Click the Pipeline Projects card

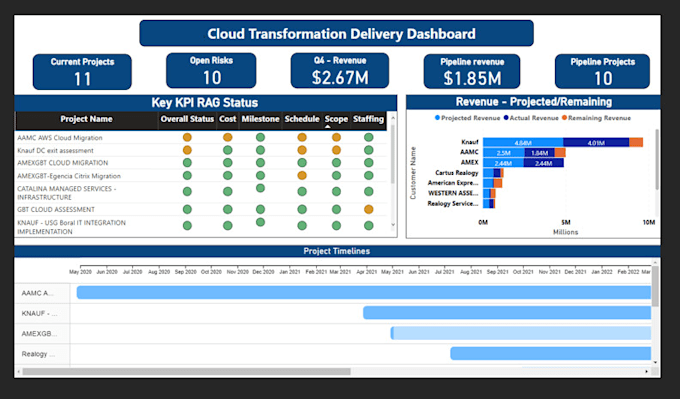coord(602,71)
